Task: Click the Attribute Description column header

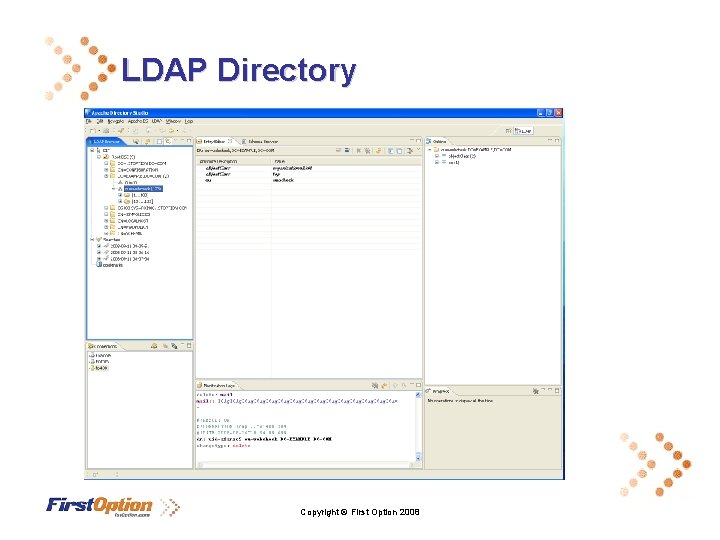Action: coord(233,162)
